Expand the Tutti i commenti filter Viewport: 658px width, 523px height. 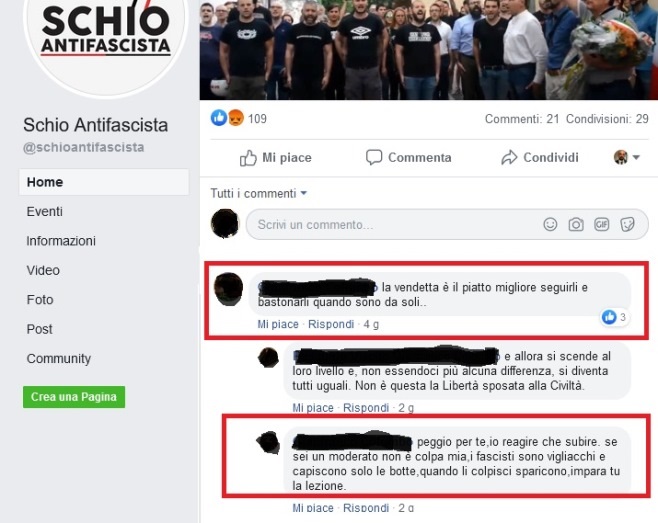click(258, 194)
